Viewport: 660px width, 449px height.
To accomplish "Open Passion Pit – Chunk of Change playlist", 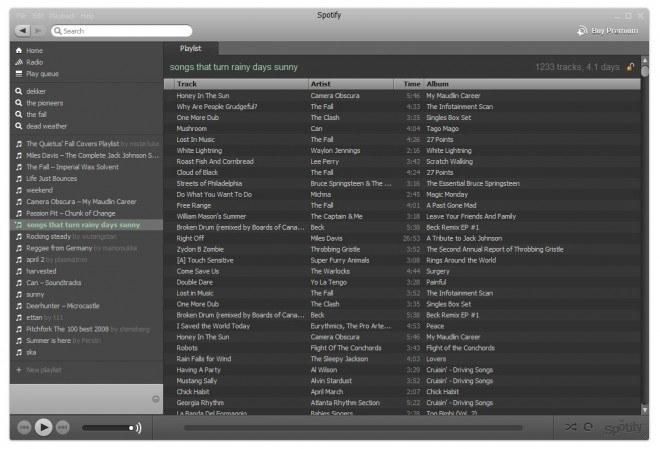I will pos(71,213).
